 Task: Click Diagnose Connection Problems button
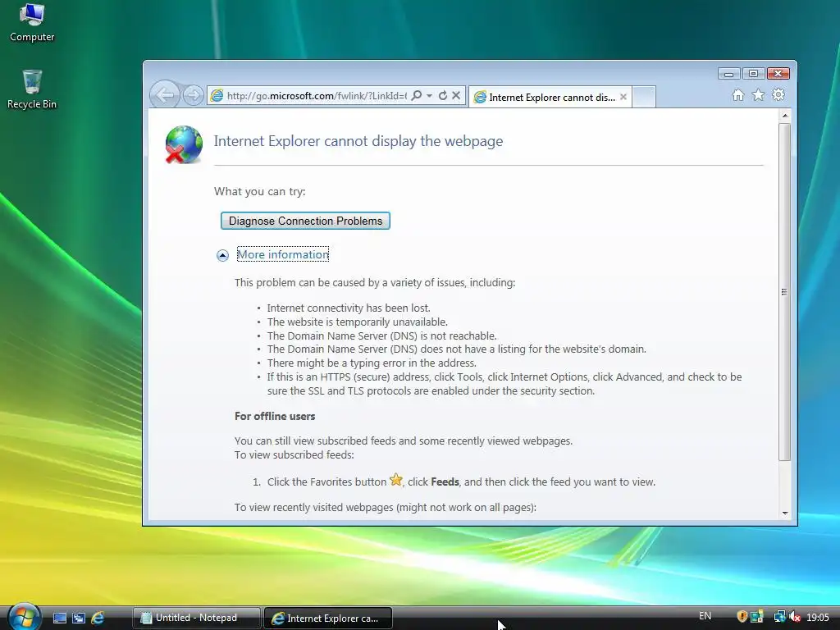click(x=305, y=221)
